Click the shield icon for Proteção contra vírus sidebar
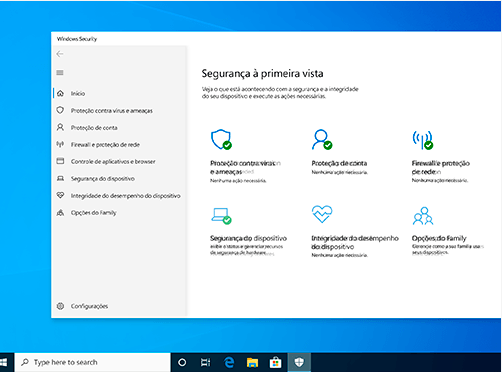 pyautogui.click(x=60, y=110)
